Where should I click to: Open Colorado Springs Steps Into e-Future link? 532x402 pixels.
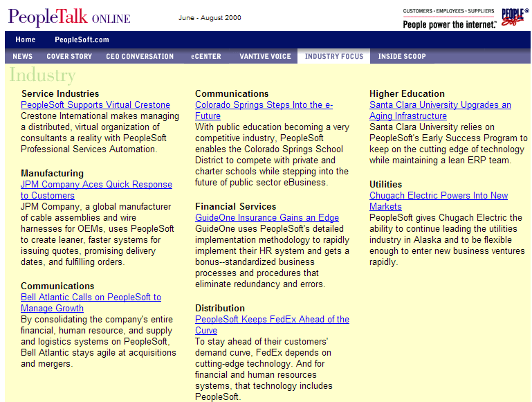click(x=264, y=110)
